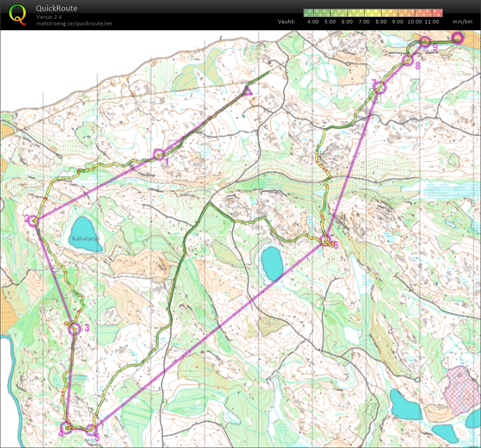
Task: Click the finish double-circle marker
Action: (x=457, y=38)
